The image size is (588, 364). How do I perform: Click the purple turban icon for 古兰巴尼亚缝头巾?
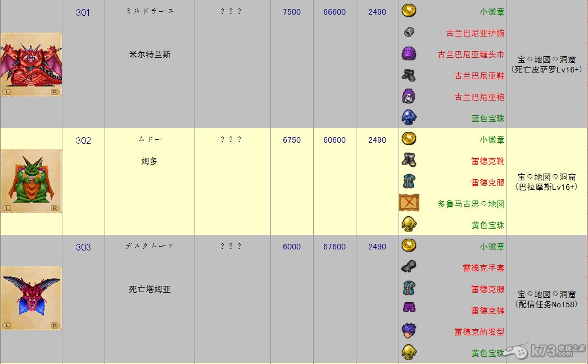(x=409, y=54)
